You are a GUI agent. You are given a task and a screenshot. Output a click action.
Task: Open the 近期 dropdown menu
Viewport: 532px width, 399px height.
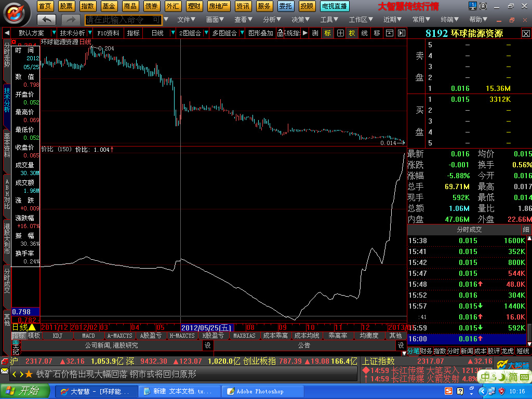393,20
